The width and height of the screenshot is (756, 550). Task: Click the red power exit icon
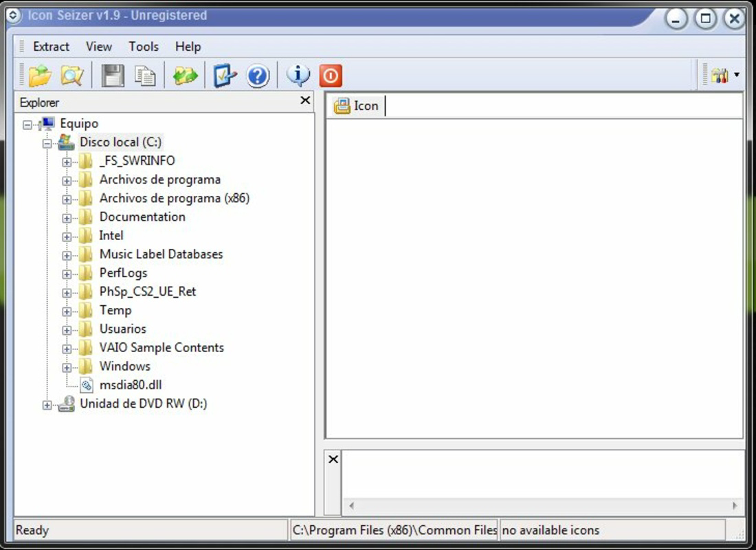331,76
